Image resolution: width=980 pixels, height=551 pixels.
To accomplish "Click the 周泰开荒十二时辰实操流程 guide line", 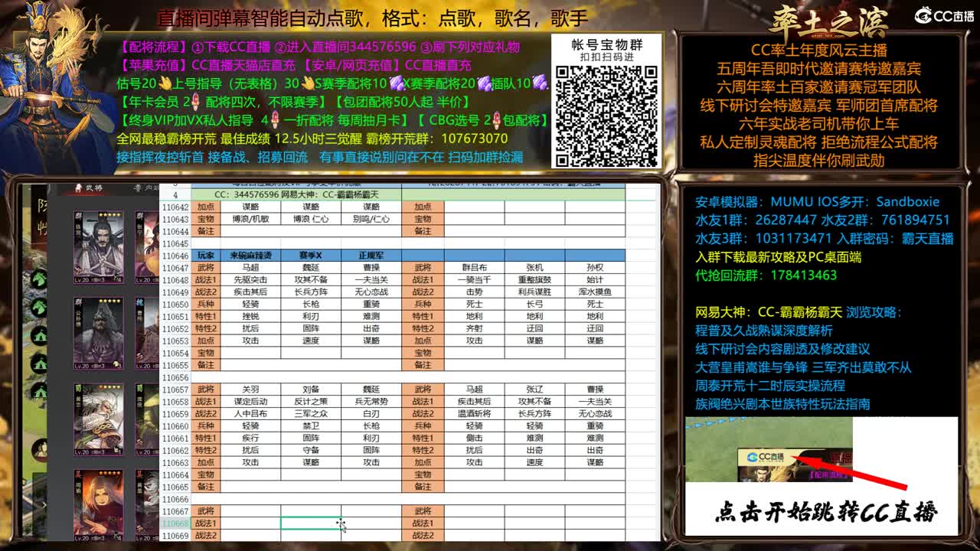I will tap(770, 386).
